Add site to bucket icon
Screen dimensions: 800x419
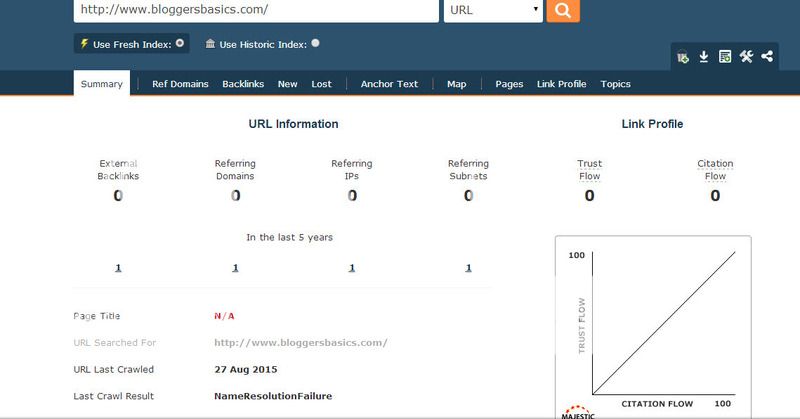683,57
